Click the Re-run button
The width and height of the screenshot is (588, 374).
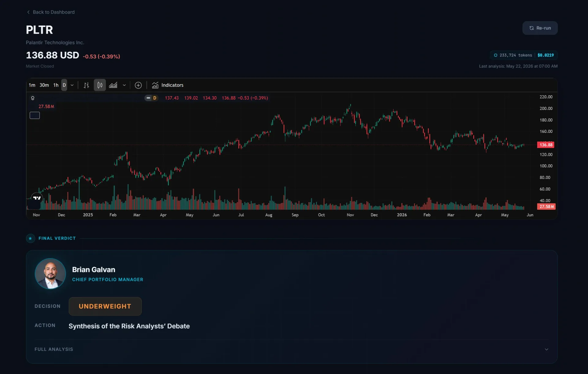pos(540,28)
